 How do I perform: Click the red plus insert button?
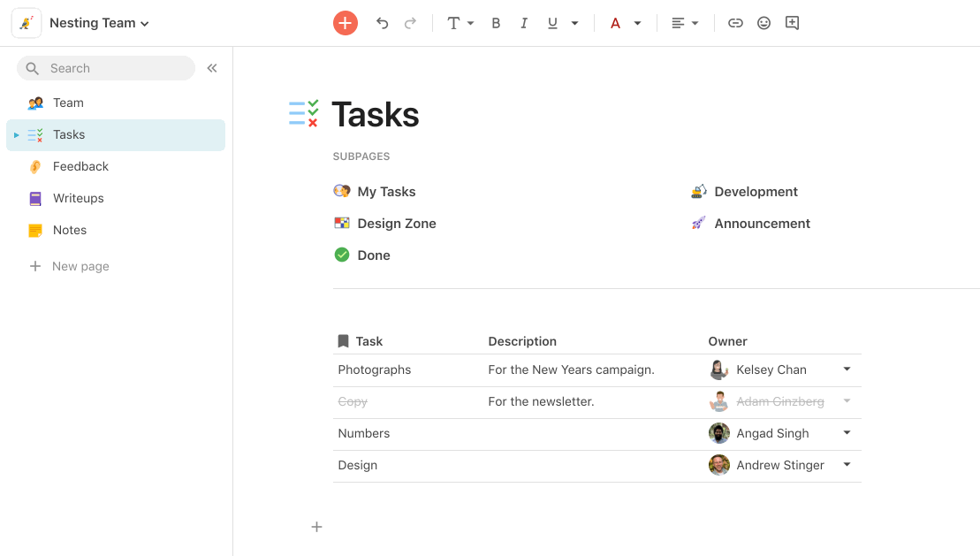click(345, 23)
